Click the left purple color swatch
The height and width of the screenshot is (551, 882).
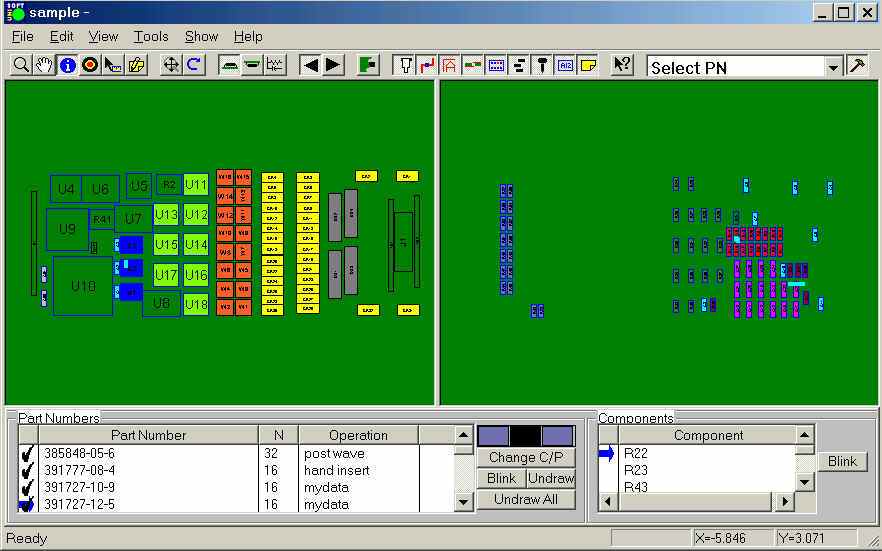493,436
